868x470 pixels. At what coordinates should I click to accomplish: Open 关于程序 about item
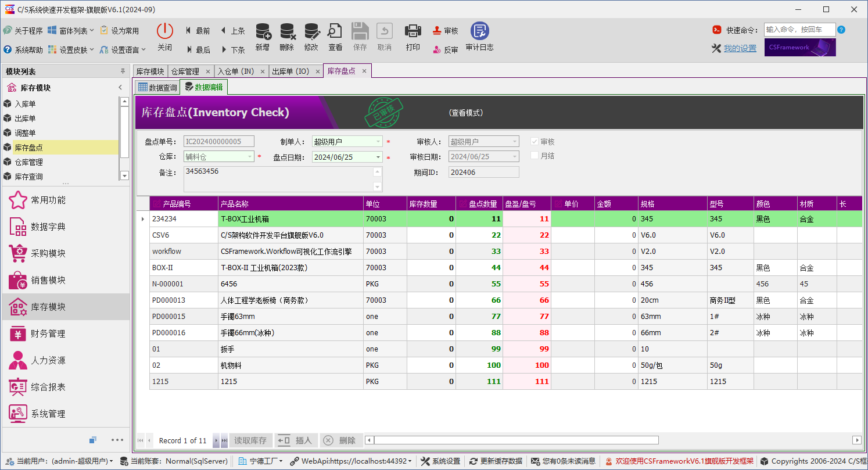click(x=23, y=30)
